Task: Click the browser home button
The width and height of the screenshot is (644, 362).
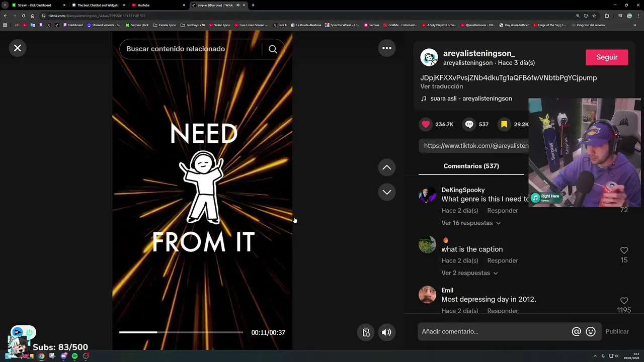Action: coord(33,16)
